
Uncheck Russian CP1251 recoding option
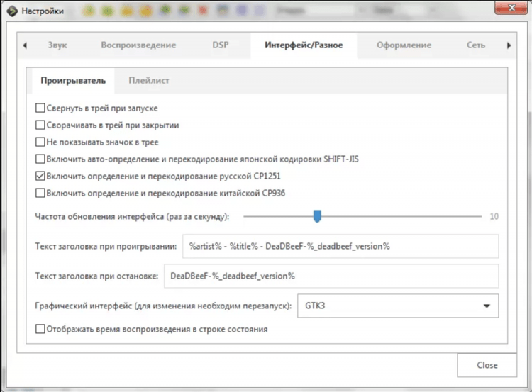pos(40,176)
